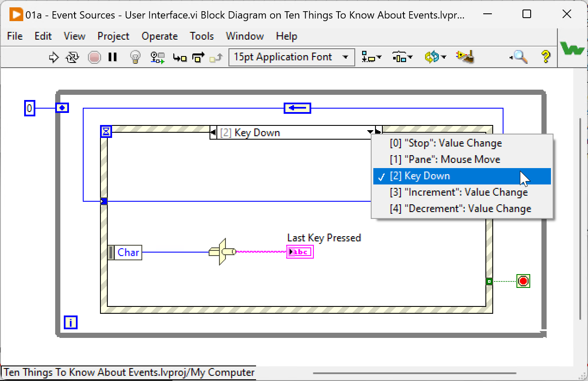Click previous case arrow on event selector

[x=213, y=133]
